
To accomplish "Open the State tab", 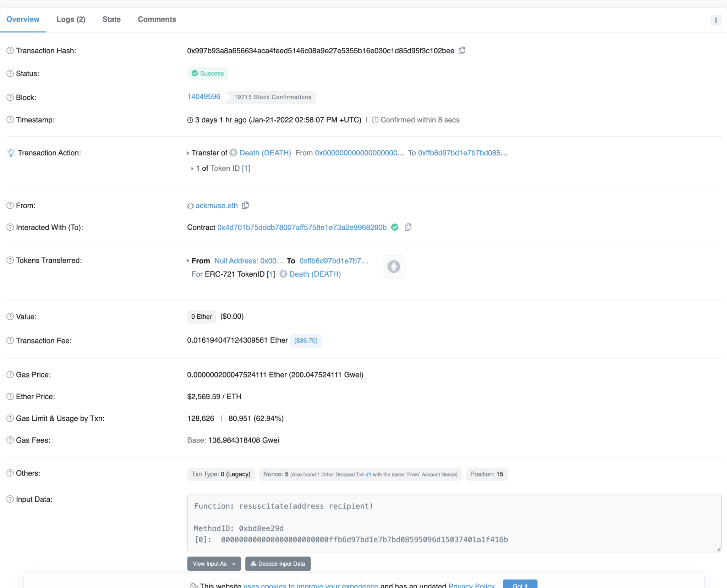I will pos(111,19).
